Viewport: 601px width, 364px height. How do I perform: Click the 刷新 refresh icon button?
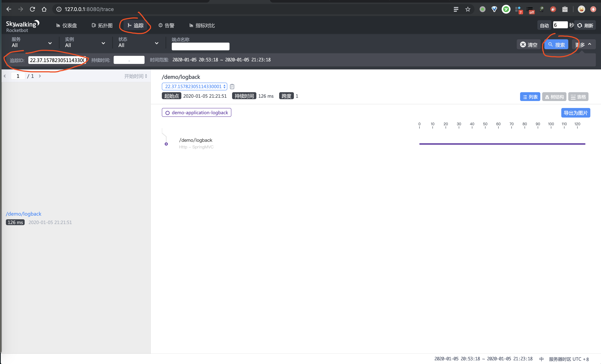[x=585, y=25]
